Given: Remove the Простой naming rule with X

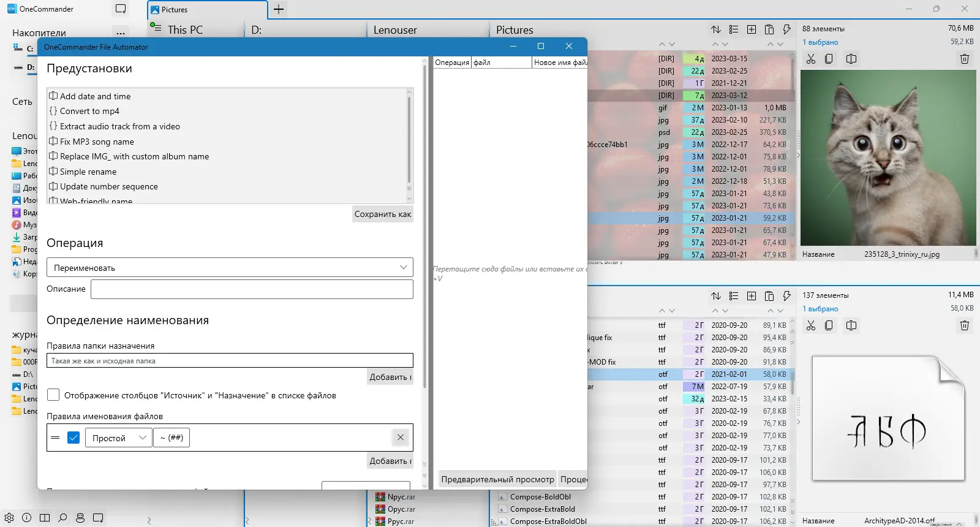Looking at the screenshot, I should point(400,438).
